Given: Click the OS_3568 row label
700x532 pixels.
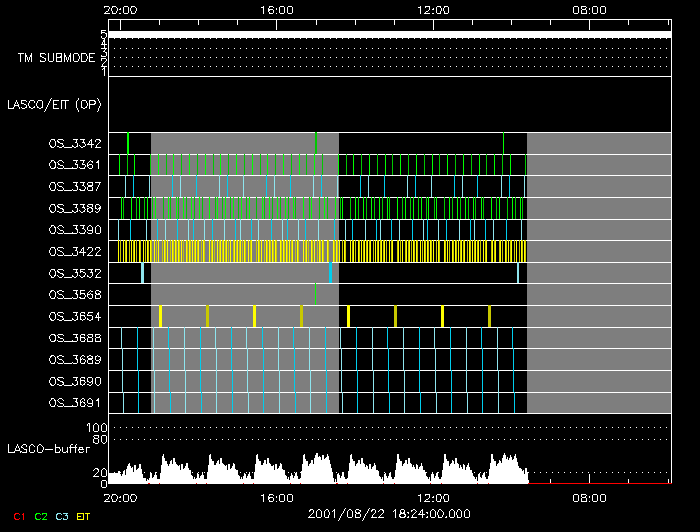Looking at the screenshot, I should 74,294.
